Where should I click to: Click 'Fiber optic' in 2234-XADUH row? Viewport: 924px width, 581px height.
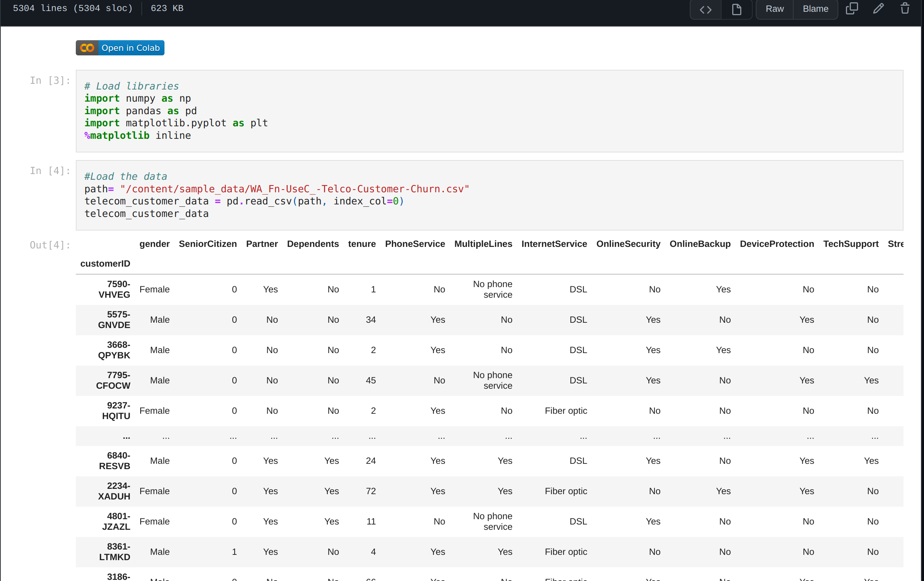coord(566,491)
